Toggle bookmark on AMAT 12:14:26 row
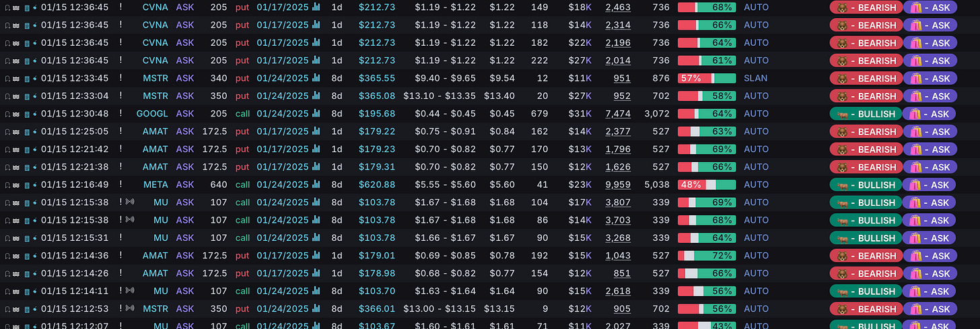Screen dimensions: 980x329 (x=7, y=273)
